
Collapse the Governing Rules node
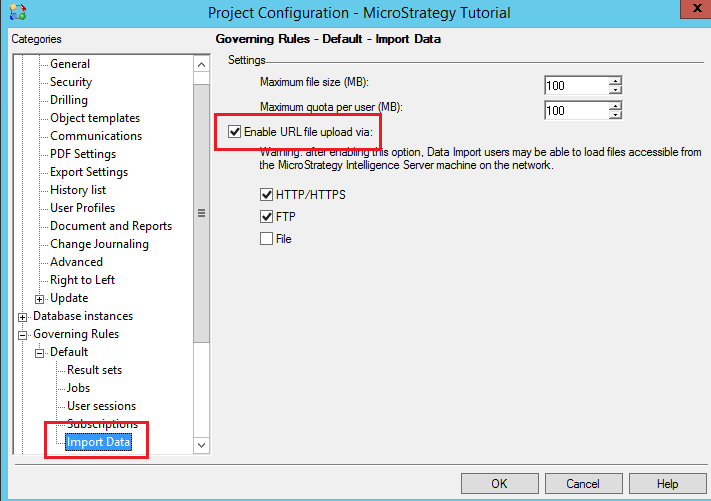click(x=22, y=336)
